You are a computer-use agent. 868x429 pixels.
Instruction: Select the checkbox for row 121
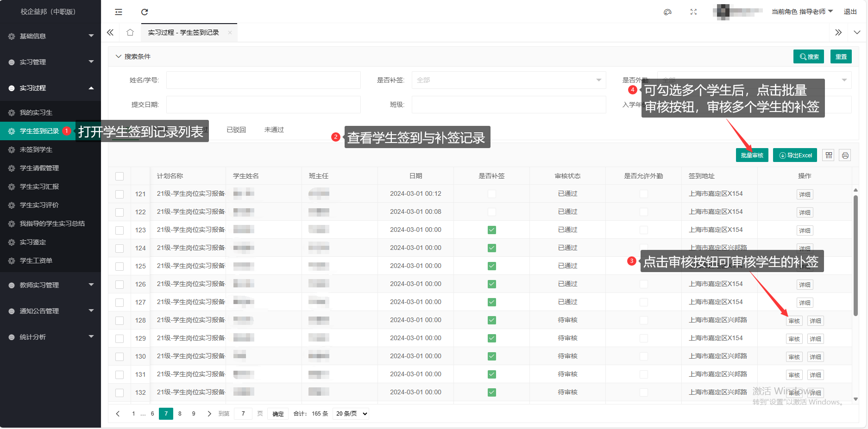[x=120, y=194]
